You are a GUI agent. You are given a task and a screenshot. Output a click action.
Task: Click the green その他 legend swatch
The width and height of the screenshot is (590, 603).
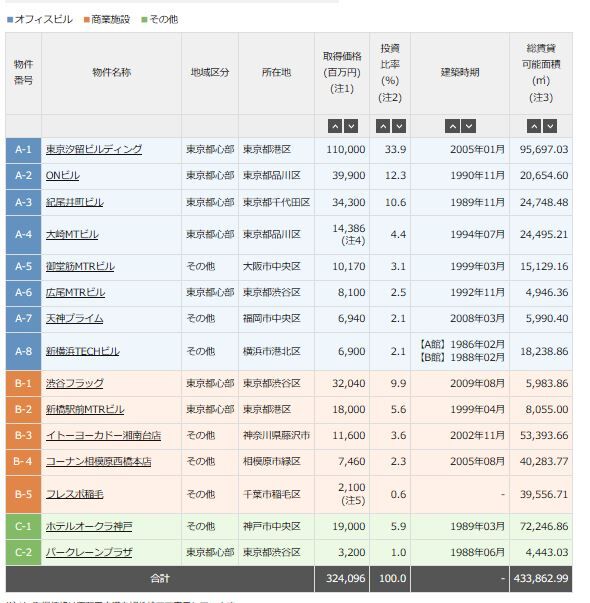[x=144, y=20]
